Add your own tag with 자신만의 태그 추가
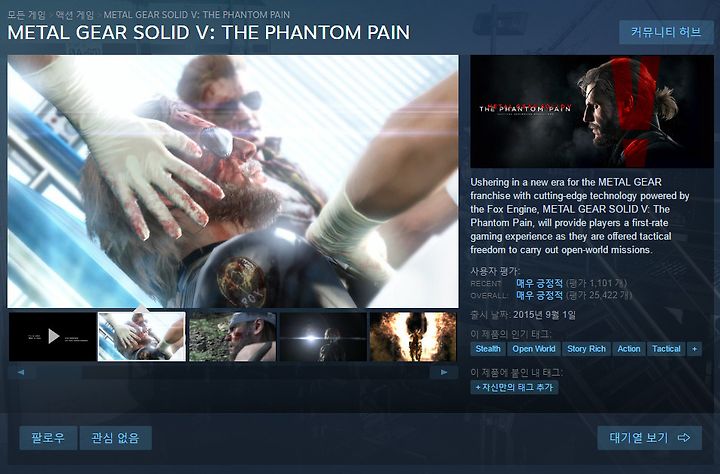720x474 pixels. tap(514, 387)
